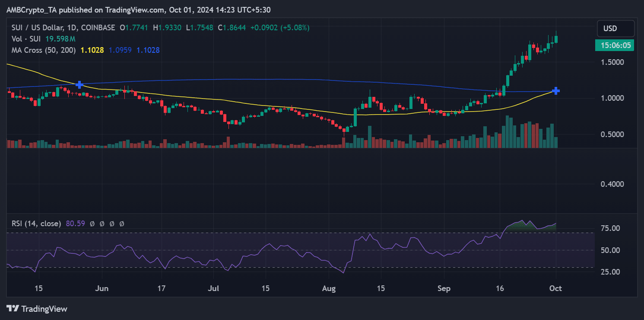
Task: Click the RSI (14, close) indicator label
Action: click(37, 224)
